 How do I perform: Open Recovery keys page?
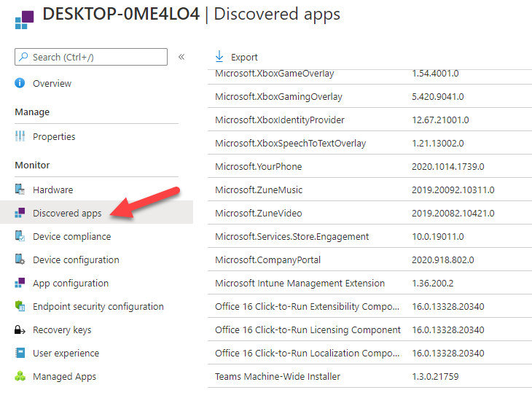coord(62,330)
